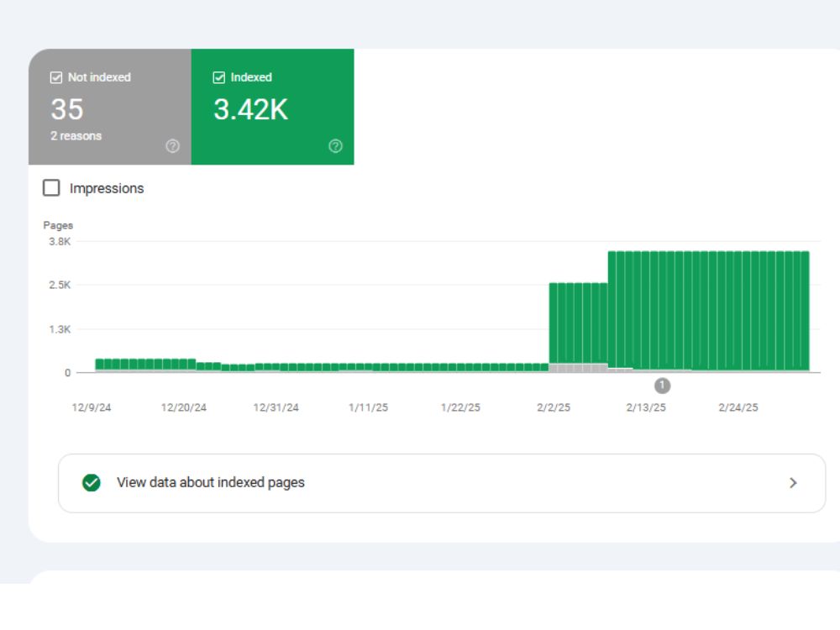Click the 1/11/25 date label

click(x=369, y=407)
